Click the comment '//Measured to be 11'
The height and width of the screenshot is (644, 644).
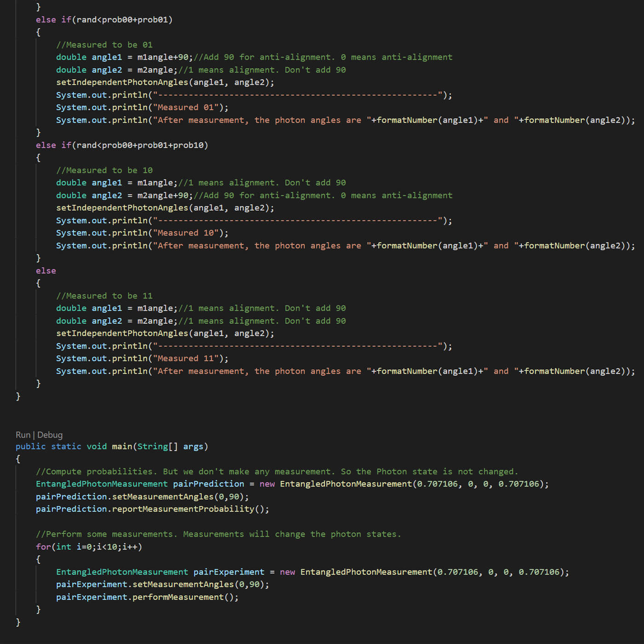point(104,296)
